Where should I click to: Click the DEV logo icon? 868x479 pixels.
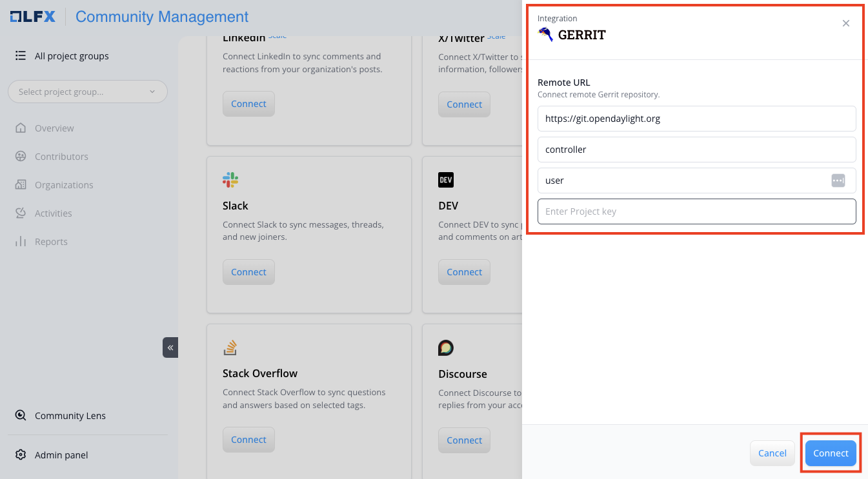click(446, 180)
